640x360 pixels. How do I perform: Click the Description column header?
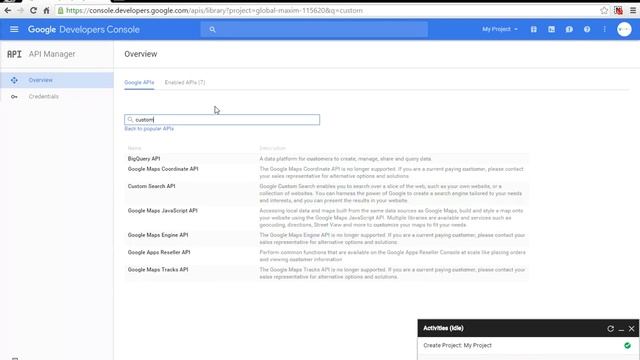[x=272, y=148]
